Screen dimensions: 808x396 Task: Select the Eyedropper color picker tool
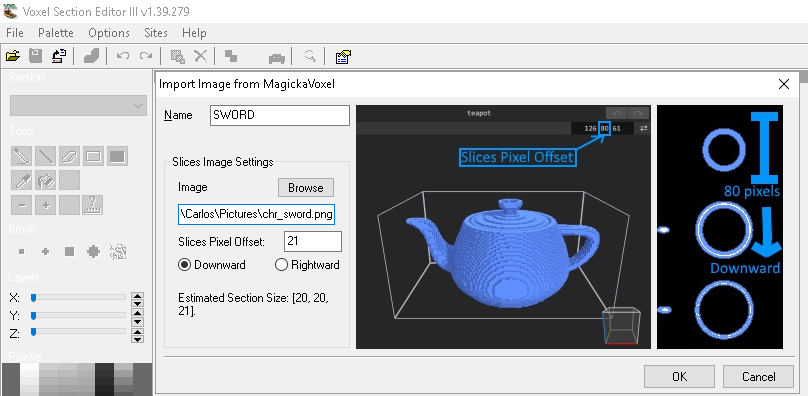coord(21,180)
